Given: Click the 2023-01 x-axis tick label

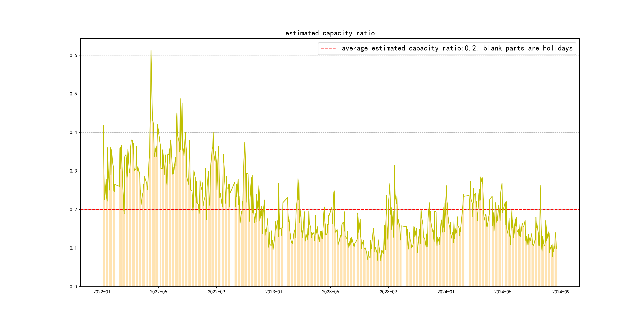Looking at the screenshot, I should [274, 292].
